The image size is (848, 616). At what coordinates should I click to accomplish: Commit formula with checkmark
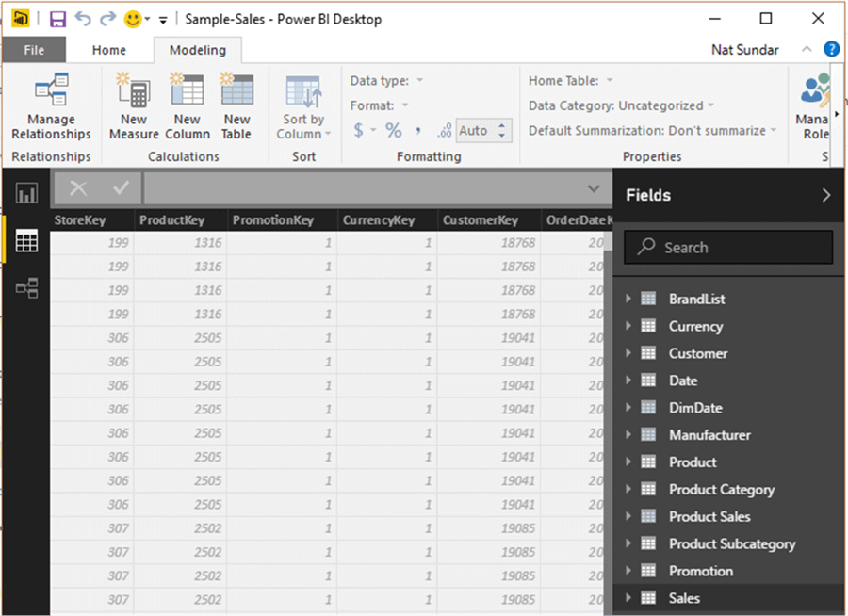(x=122, y=187)
